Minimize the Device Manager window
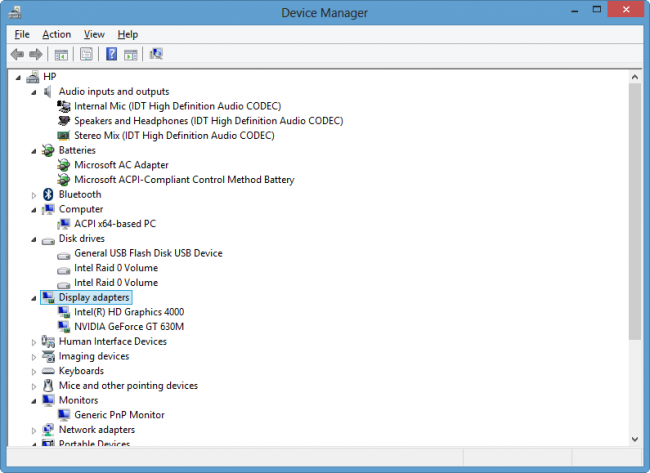 point(575,11)
